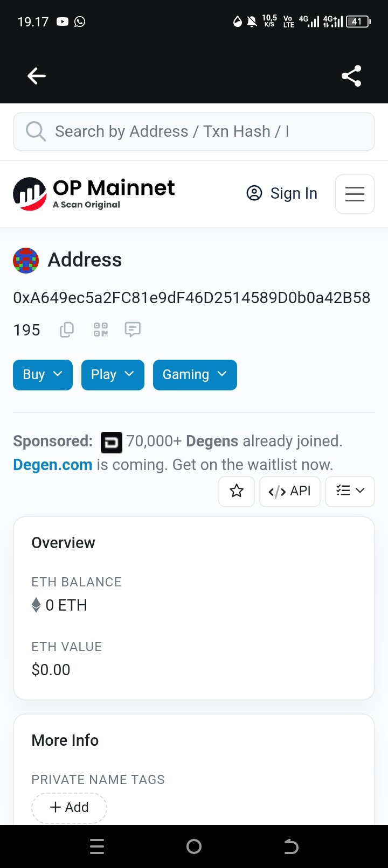Open the list options dropdown

pyautogui.click(x=350, y=491)
